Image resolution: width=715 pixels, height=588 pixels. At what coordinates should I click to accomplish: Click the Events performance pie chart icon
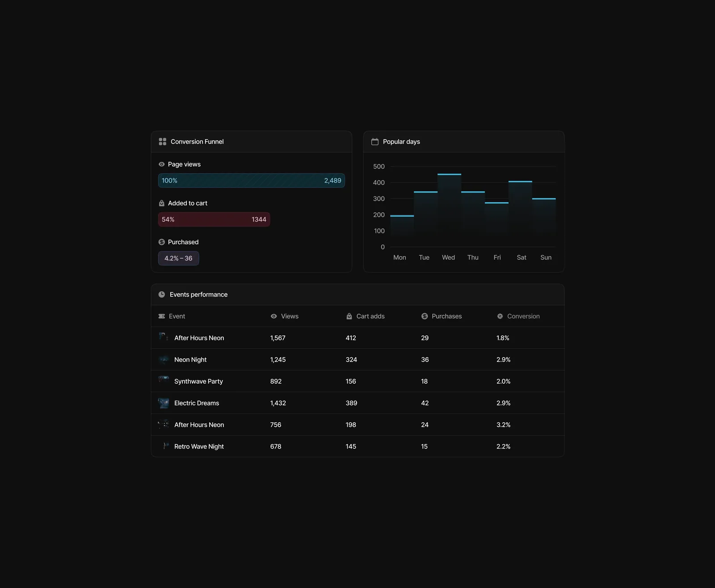click(162, 294)
